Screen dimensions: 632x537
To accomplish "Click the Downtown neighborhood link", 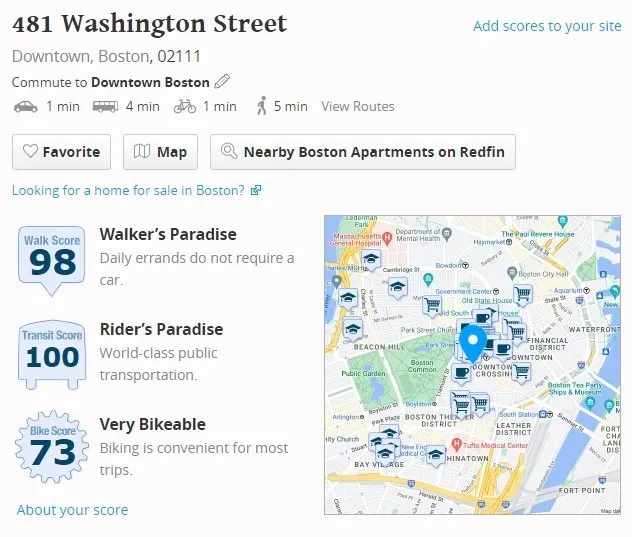I will 48,55.
